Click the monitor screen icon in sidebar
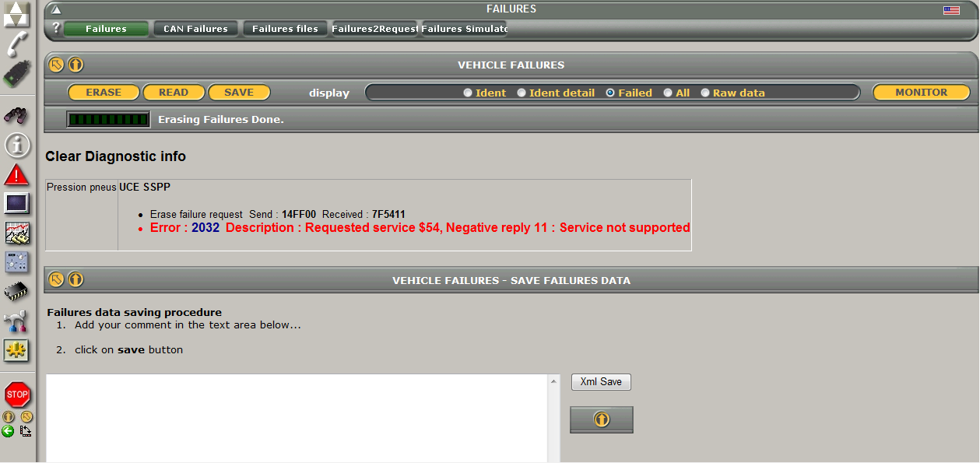This screenshot has width=980, height=463. [x=16, y=203]
